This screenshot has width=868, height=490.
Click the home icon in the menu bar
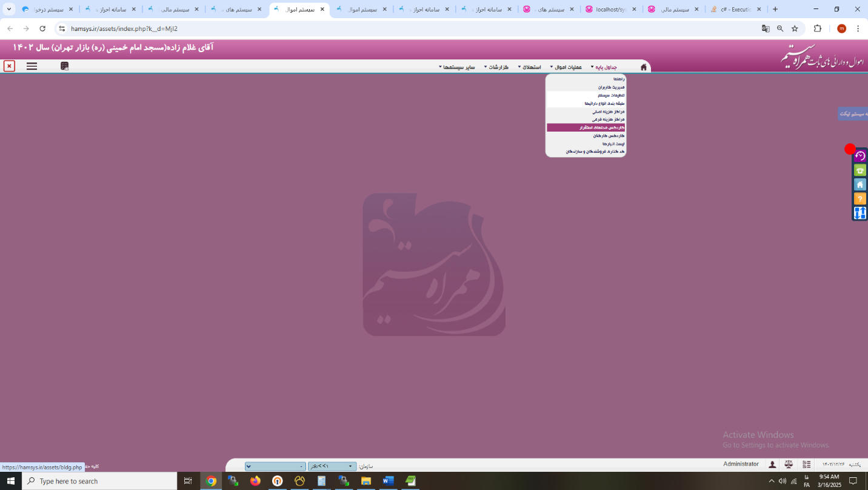point(643,67)
